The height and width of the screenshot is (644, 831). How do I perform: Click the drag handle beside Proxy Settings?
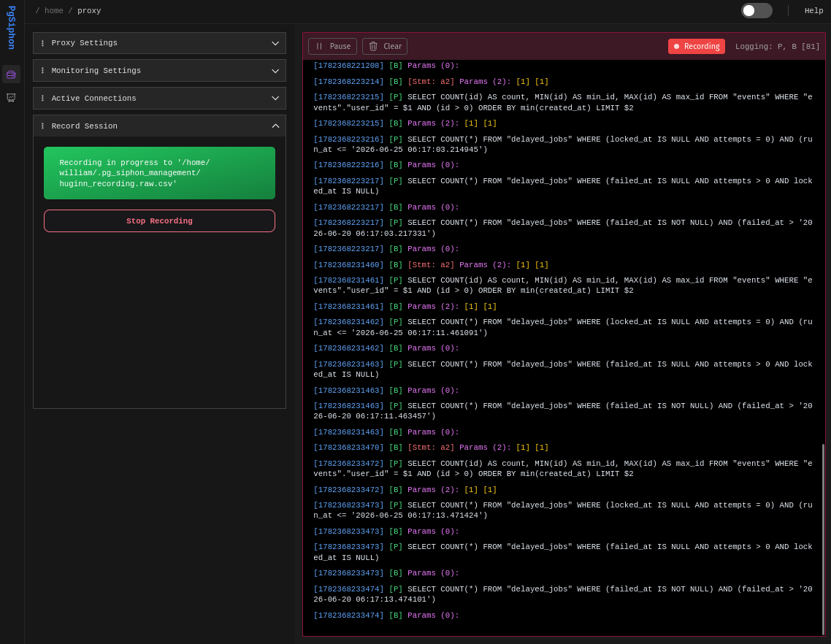pyautogui.click(x=43, y=43)
